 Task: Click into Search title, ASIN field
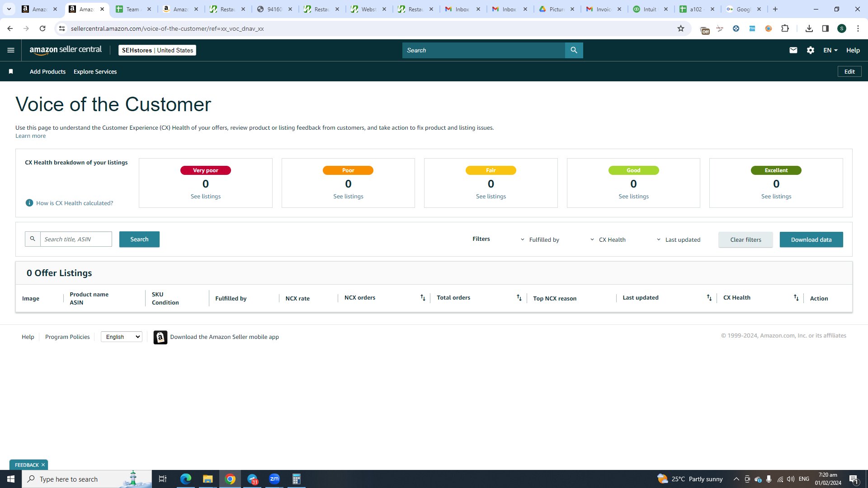click(76, 239)
